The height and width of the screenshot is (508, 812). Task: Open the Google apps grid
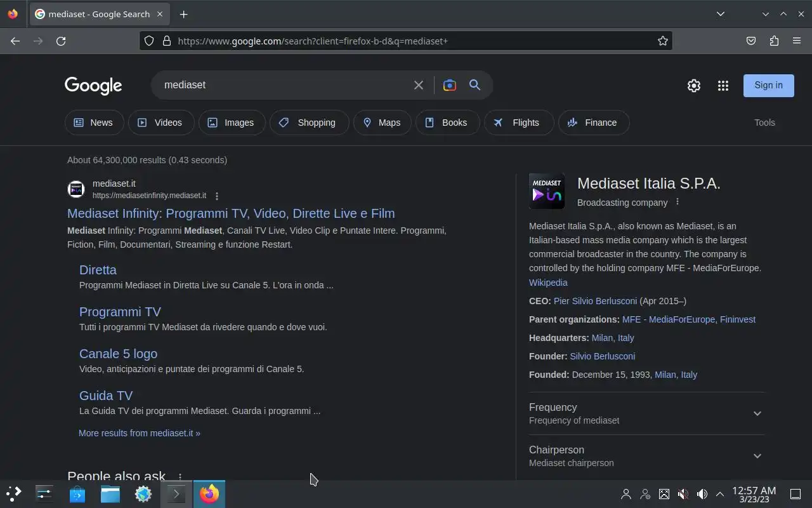click(x=723, y=86)
